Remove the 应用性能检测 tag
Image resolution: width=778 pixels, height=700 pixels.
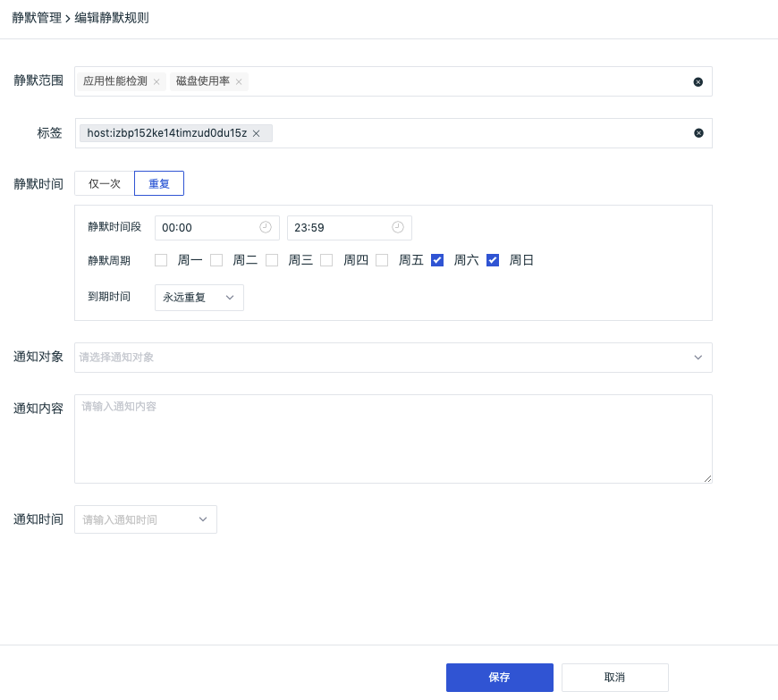pyautogui.click(x=156, y=82)
